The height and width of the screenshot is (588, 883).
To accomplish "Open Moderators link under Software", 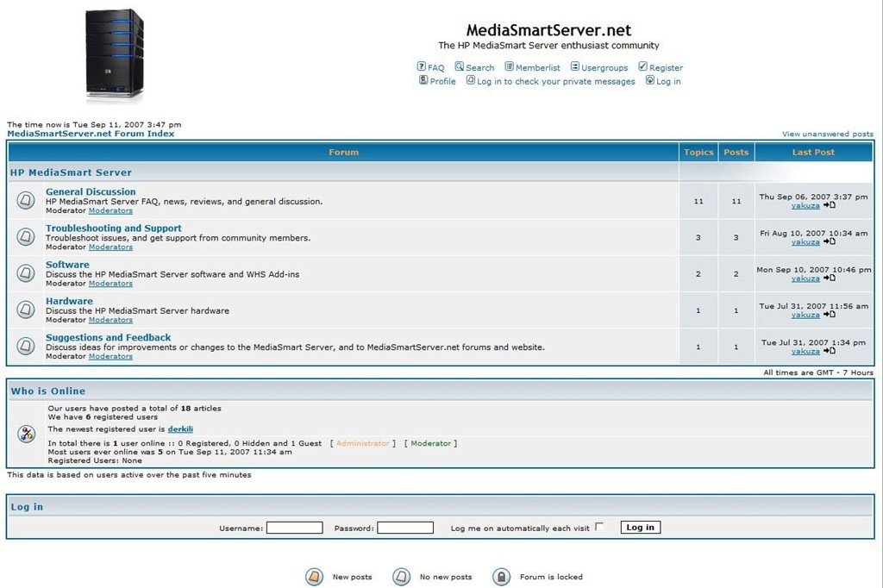I will coord(110,284).
